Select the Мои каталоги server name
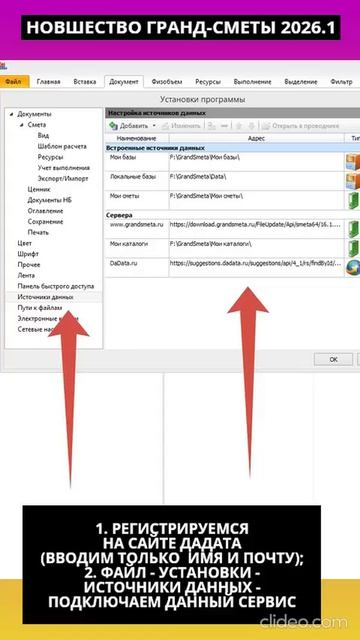 (x=129, y=244)
